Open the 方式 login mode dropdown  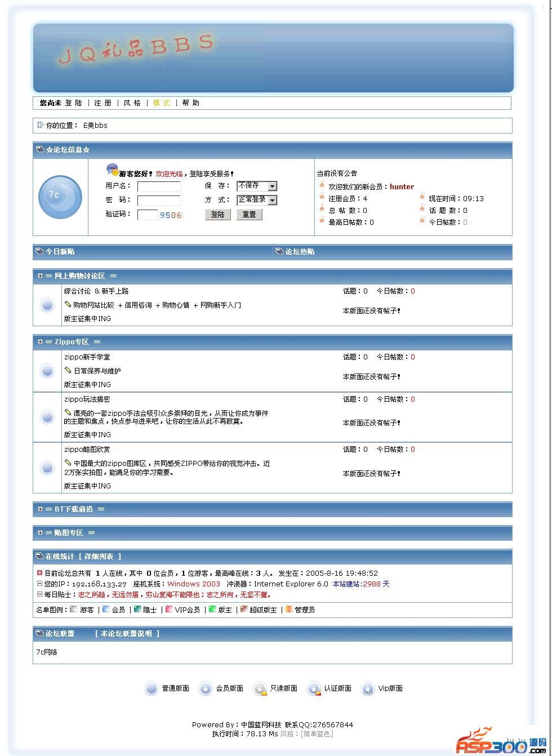(x=257, y=200)
